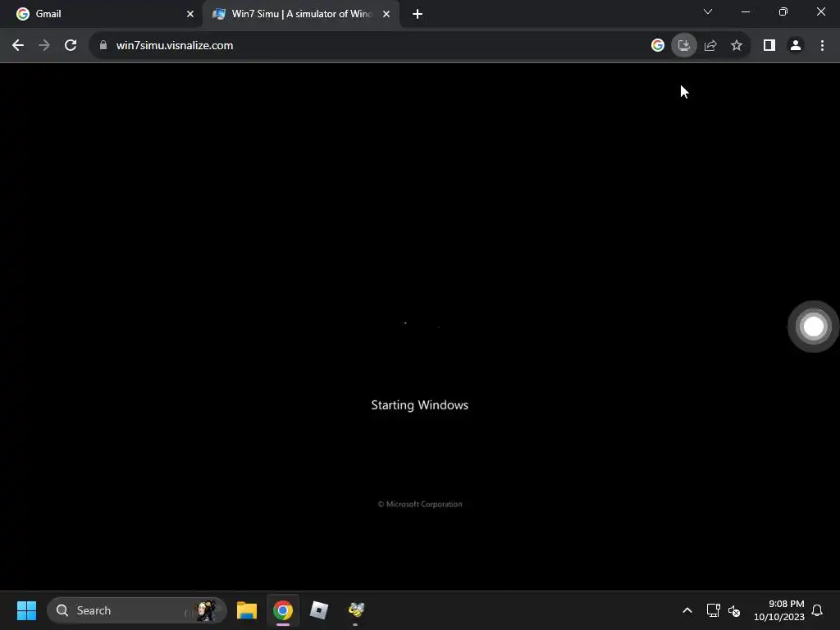View site information lock icon
Image resolution: width=840 pixels, height=630 pixels.
coord(103,46)
